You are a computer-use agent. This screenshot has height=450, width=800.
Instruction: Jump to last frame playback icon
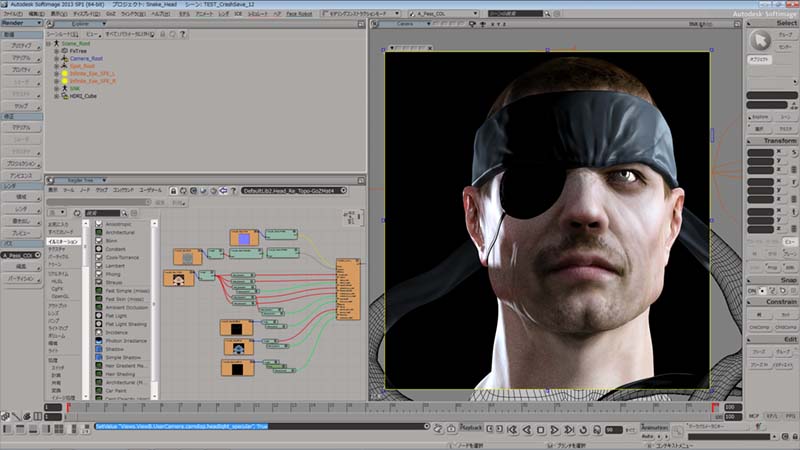tap(569, 430)
